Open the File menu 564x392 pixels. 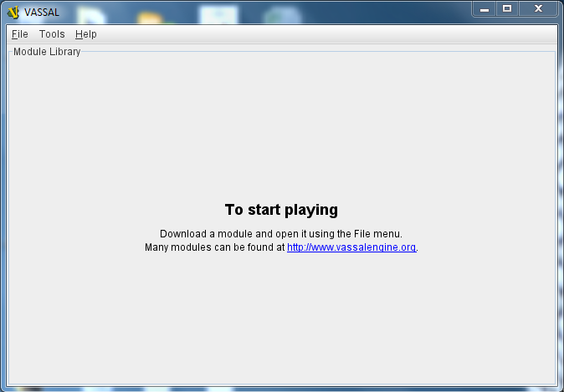coord(20,34)
